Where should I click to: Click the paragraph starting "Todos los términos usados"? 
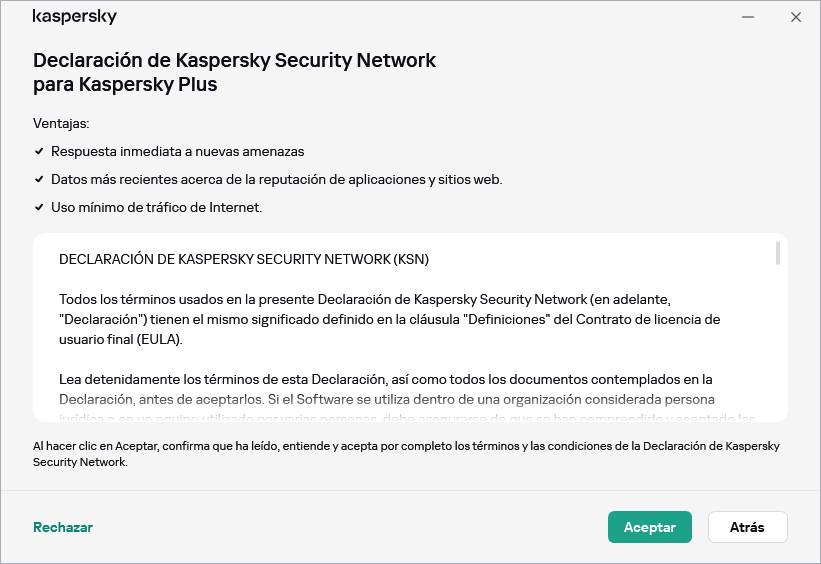388,319
